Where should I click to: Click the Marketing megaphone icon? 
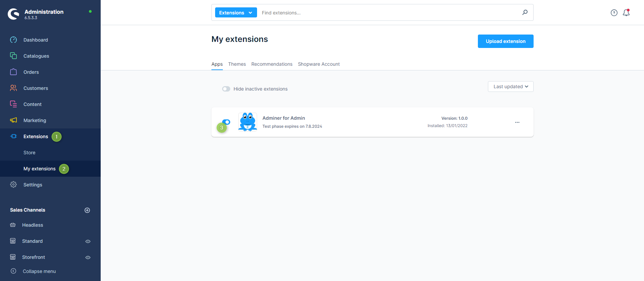coord(13,120)
